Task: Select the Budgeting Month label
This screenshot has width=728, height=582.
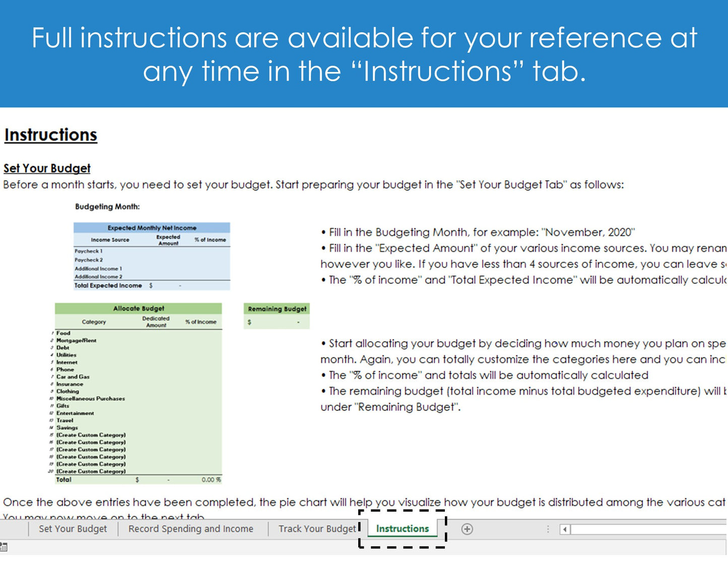Action: point(107,206)
